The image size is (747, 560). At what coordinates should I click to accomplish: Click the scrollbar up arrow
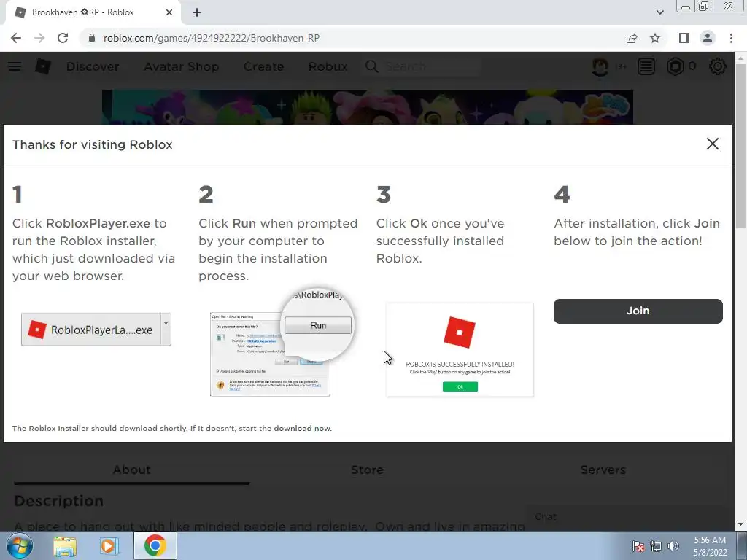pos(740,58)
